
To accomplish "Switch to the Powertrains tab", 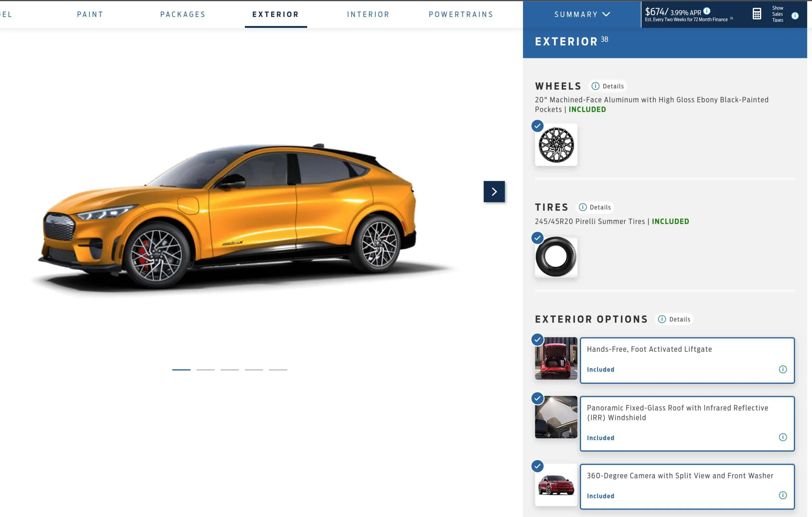I will pos(461,14).
